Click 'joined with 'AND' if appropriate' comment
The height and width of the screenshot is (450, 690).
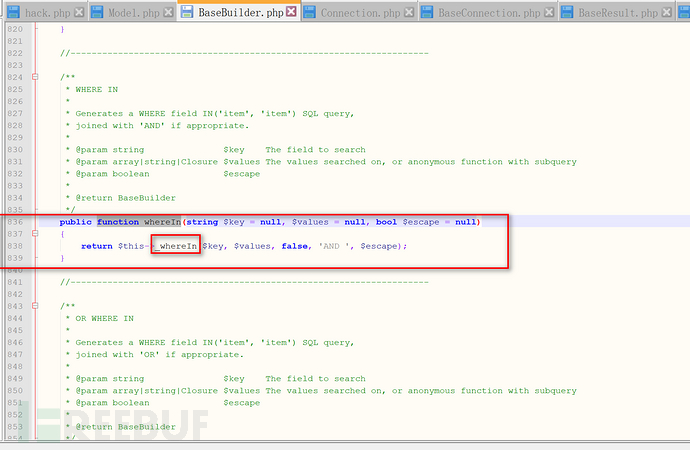tap(162, 125)
